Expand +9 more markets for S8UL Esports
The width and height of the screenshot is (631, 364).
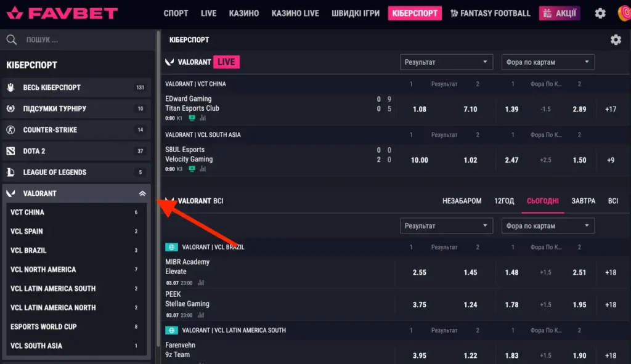click(x=611, y=160)
